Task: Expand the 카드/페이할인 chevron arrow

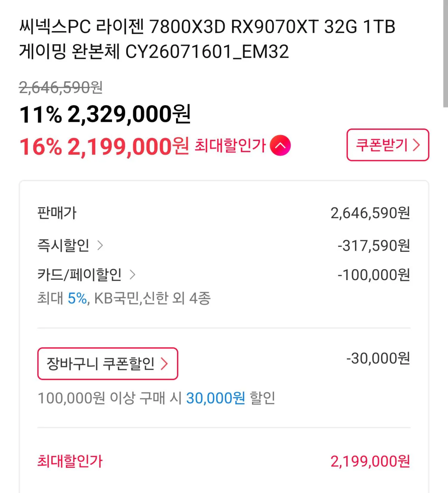Action: coord(132,275)
